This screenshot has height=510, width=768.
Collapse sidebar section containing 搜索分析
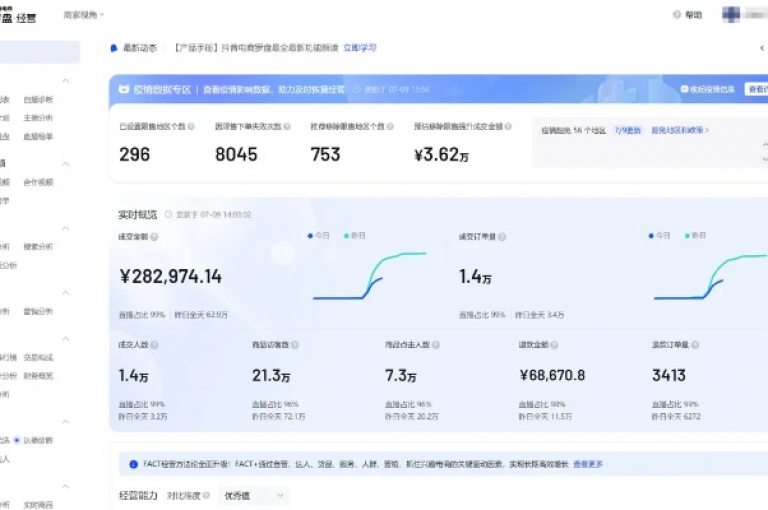pos(65,229)
